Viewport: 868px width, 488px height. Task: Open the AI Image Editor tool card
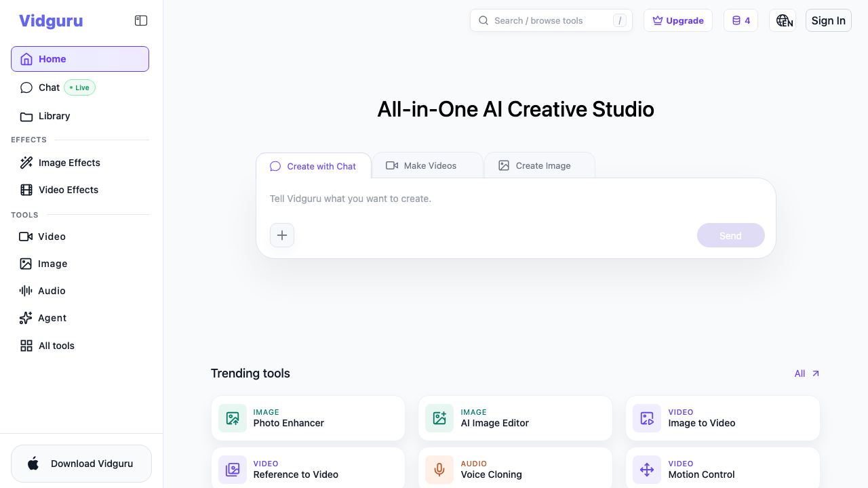pos(515,418)
